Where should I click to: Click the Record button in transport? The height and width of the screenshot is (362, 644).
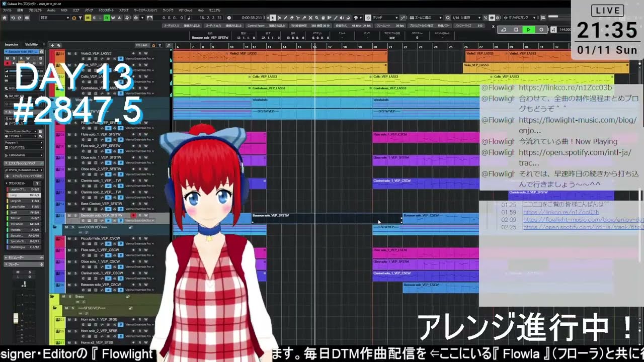point(541,30)
